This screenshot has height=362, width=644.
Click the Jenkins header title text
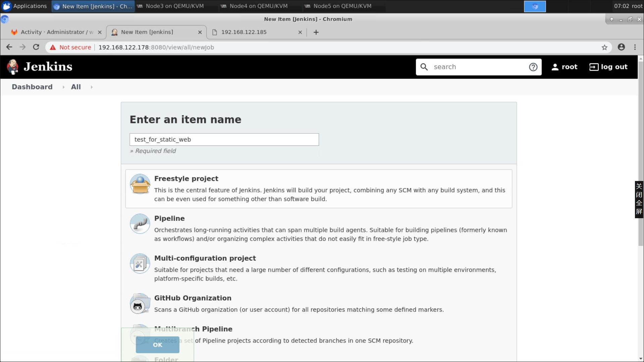click(x=48, y=67)
